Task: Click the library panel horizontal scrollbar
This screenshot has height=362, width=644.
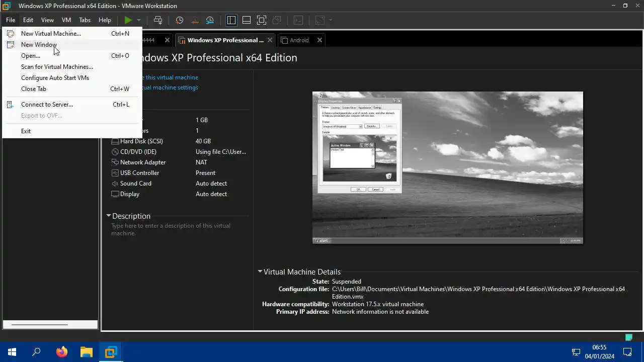Action: click(39, 325)
